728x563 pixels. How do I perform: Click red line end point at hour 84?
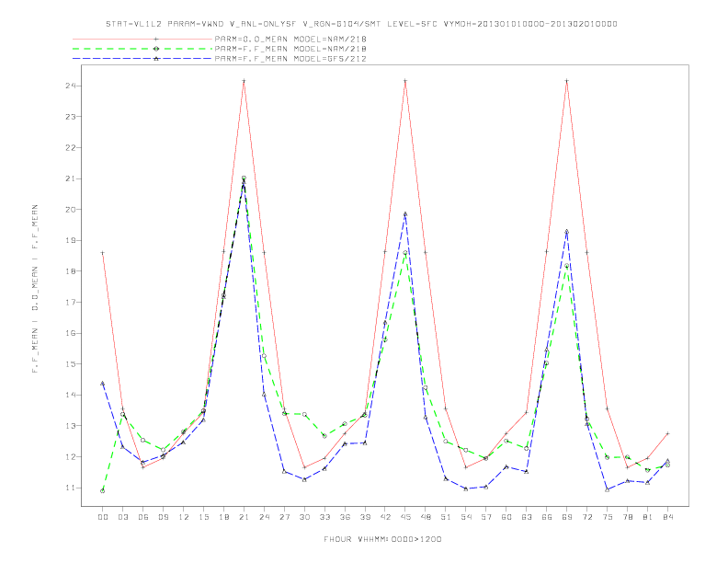667,433
